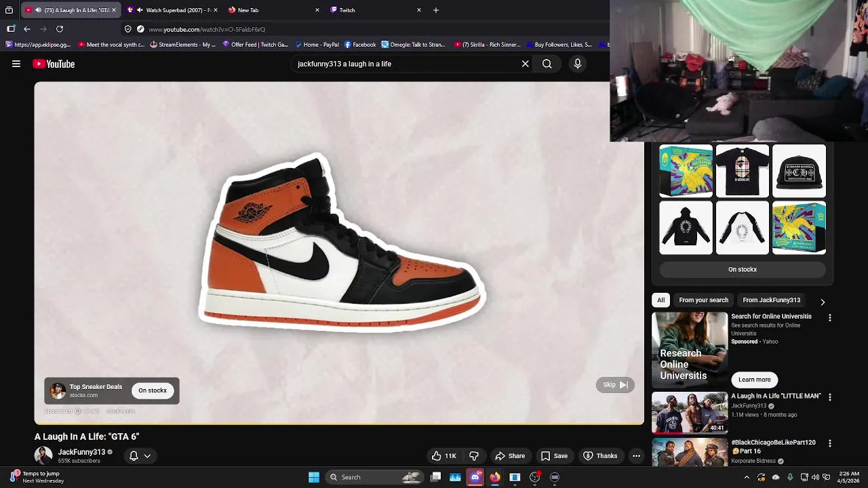Click the black T-shirt product thumbnail
This screenshot has width=868, height=488.
(x=743, y=171)
